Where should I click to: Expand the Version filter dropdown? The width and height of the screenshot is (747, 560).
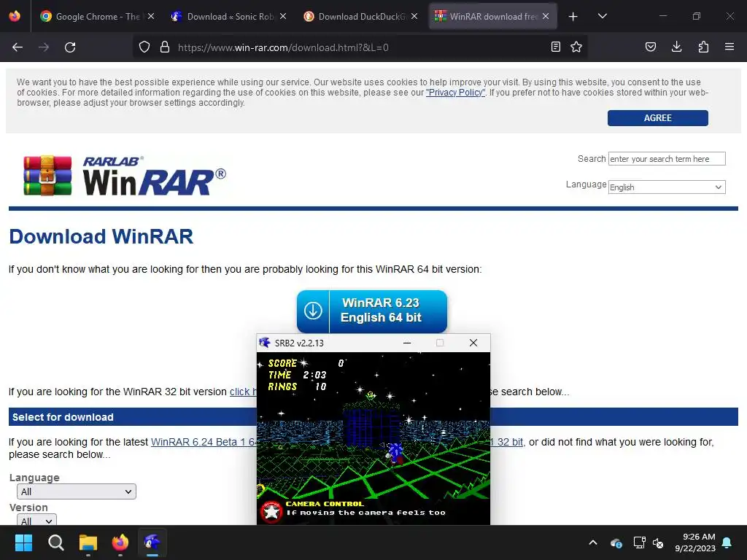click(x=36, y=520)
